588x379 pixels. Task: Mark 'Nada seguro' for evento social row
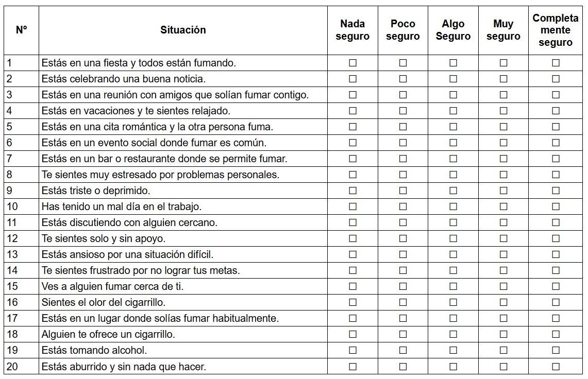pyautogui.click(x=352, y=143)
